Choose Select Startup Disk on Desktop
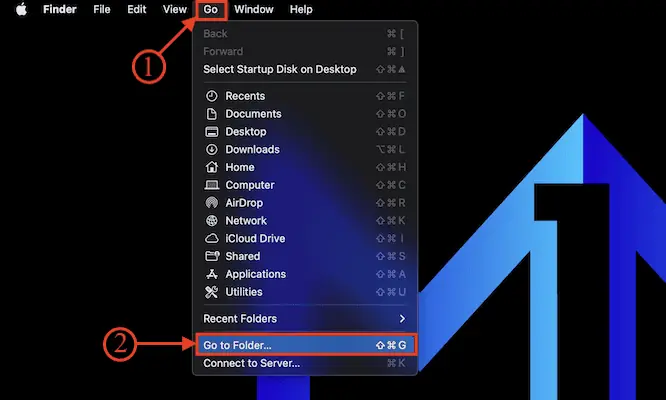Screen dimensions: 666x400 click(x=279, y=69)
